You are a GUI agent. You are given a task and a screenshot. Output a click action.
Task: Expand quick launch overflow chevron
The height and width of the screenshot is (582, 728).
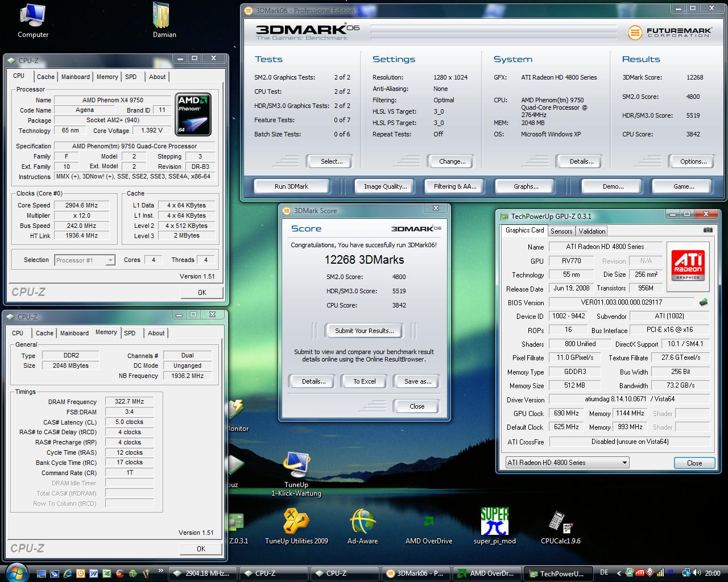162,570
